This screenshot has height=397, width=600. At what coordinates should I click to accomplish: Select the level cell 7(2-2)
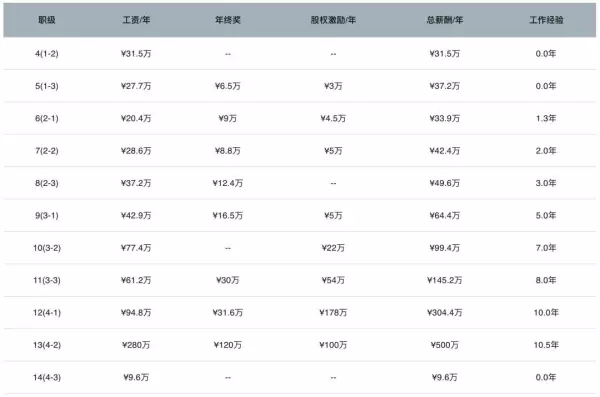click(x=47, y=151)
